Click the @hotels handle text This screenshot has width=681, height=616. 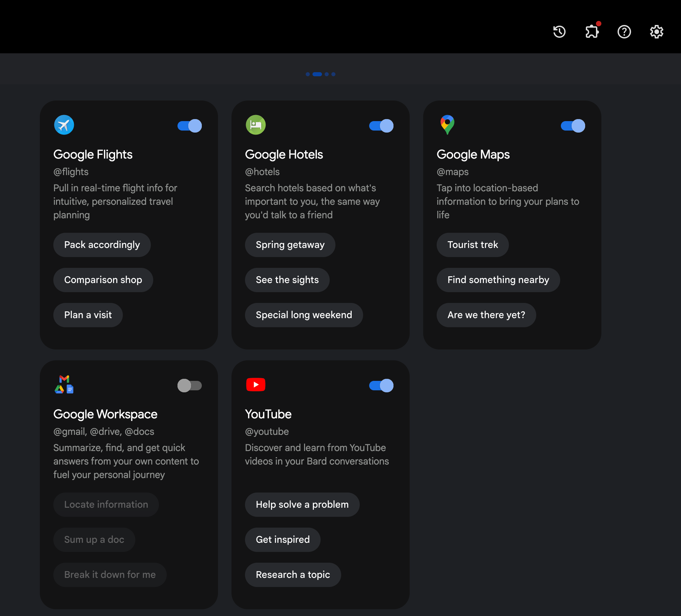tap(263, 172)
